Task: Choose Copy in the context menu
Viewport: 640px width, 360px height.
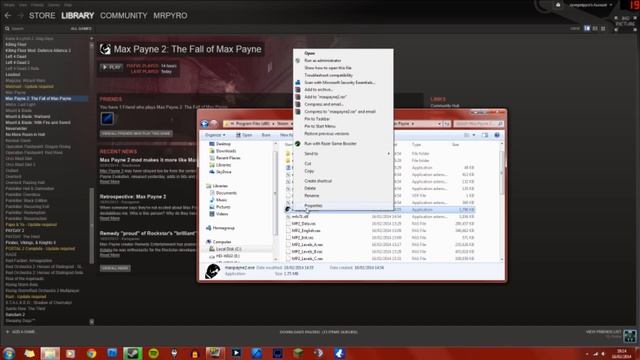Action: pyautogui.click(x=343, y=171)
